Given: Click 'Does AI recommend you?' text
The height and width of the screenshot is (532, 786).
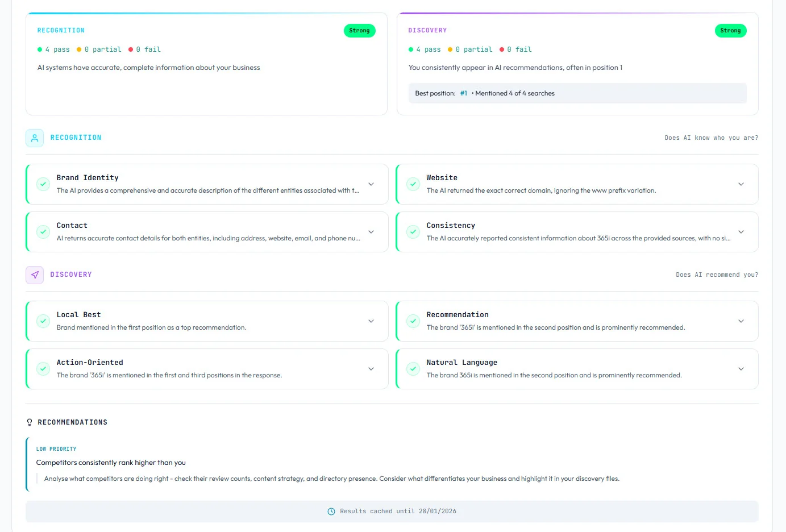Looking at the screenshot, I should click(717, 275).
